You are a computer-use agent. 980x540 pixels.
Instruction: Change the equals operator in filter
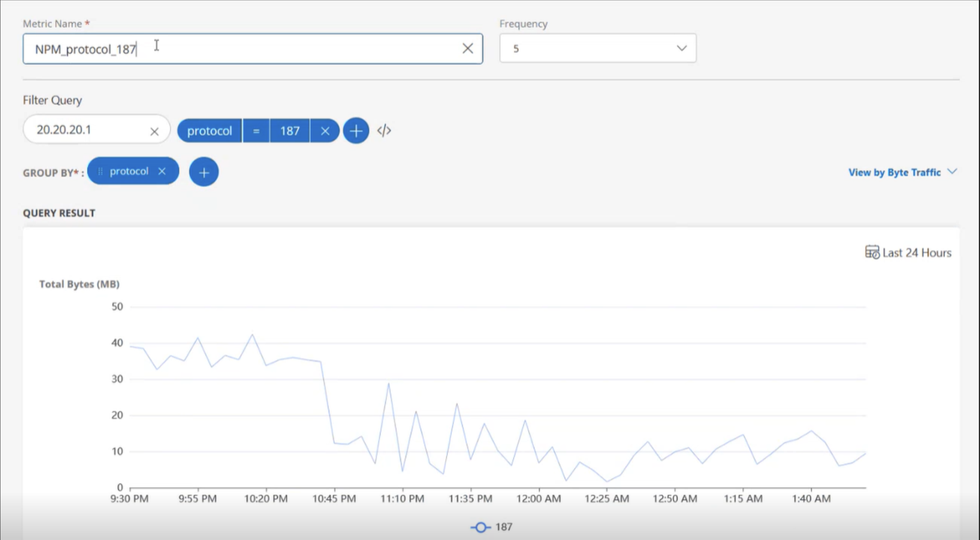click(256, 131)
